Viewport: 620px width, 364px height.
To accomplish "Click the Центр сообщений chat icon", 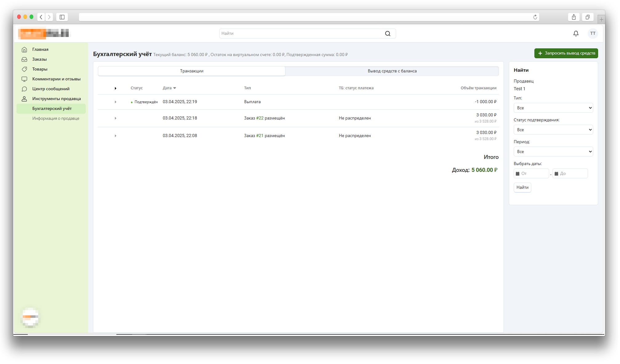I will click(24, 89).
